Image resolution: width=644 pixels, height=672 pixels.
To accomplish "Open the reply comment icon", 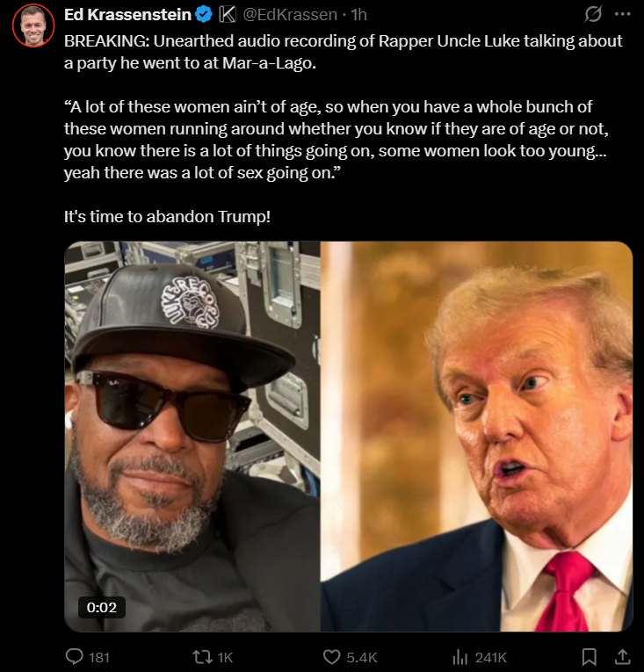I will click(x=74, y=656).
